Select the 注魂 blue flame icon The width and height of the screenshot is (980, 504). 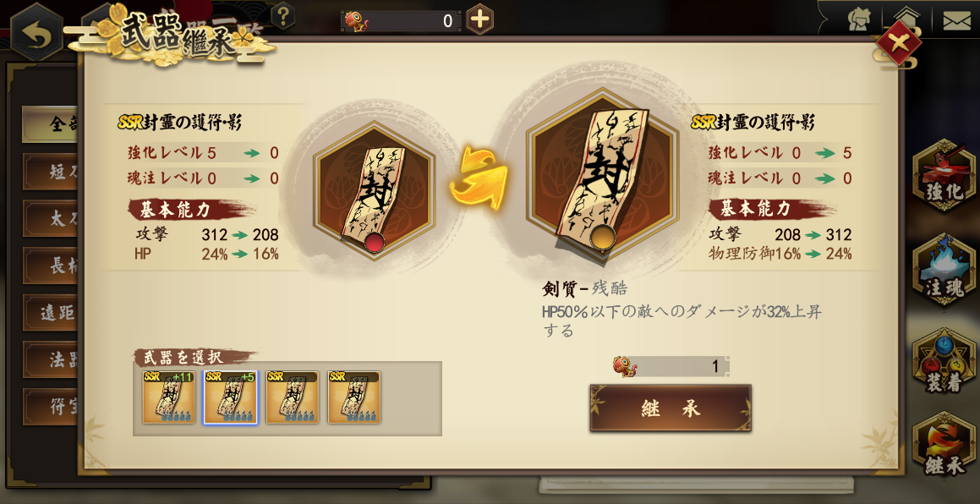[x=944, y=269]
